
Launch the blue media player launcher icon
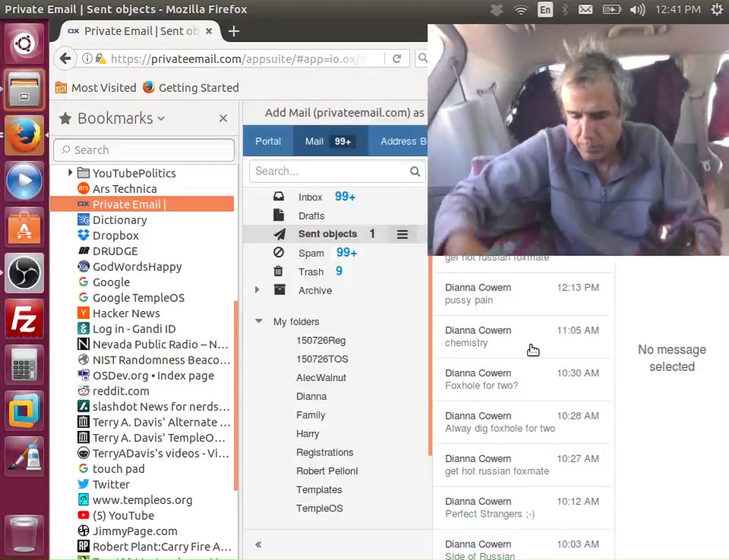[x=24, y=181]
